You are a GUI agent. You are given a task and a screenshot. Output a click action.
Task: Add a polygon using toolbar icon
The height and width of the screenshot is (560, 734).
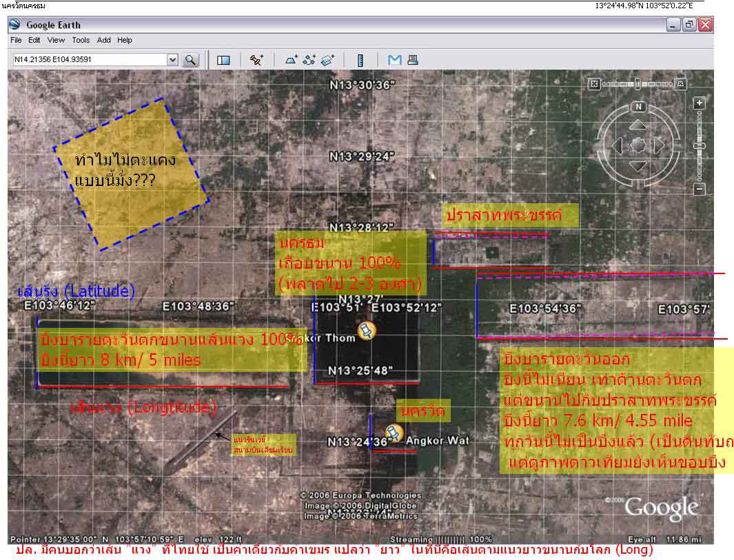pos(291,60)
